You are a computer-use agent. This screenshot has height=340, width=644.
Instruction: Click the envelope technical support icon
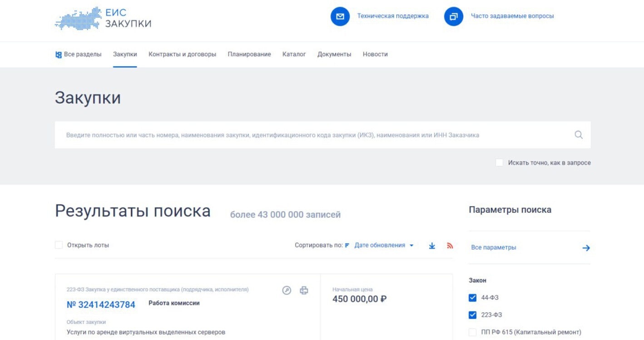[x=340, y=16]
